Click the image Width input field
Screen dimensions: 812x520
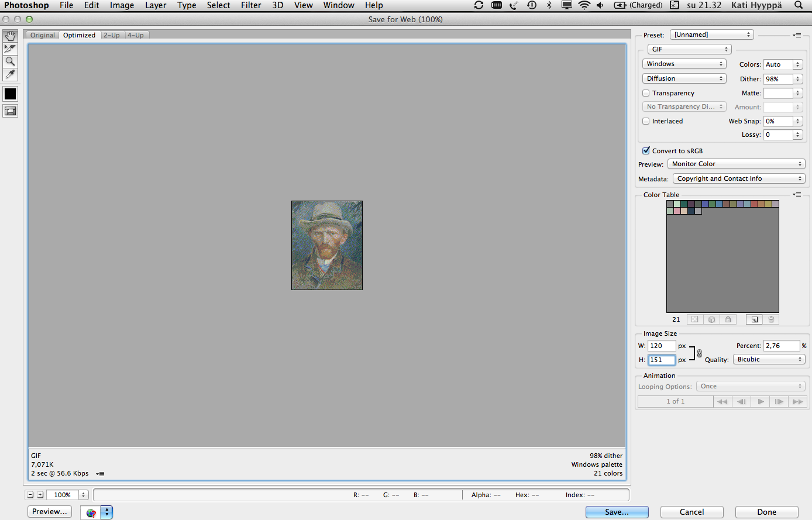coord(662,346)
